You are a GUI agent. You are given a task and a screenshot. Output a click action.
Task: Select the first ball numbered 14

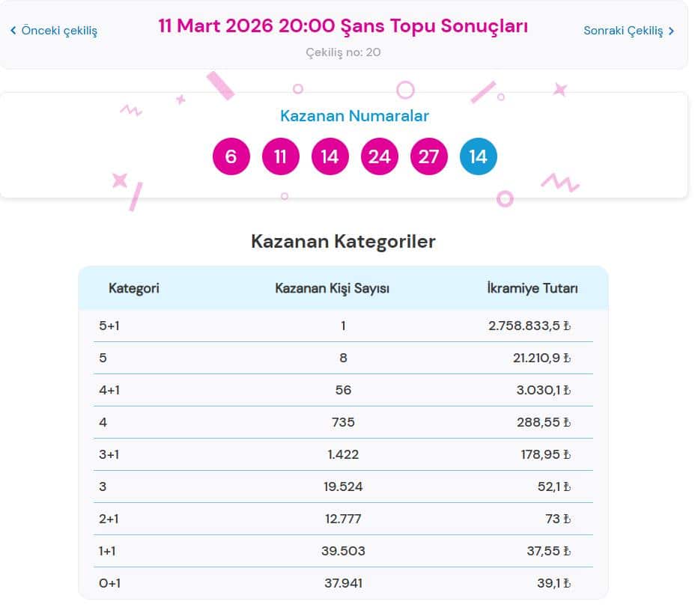[x=330, y=156]
